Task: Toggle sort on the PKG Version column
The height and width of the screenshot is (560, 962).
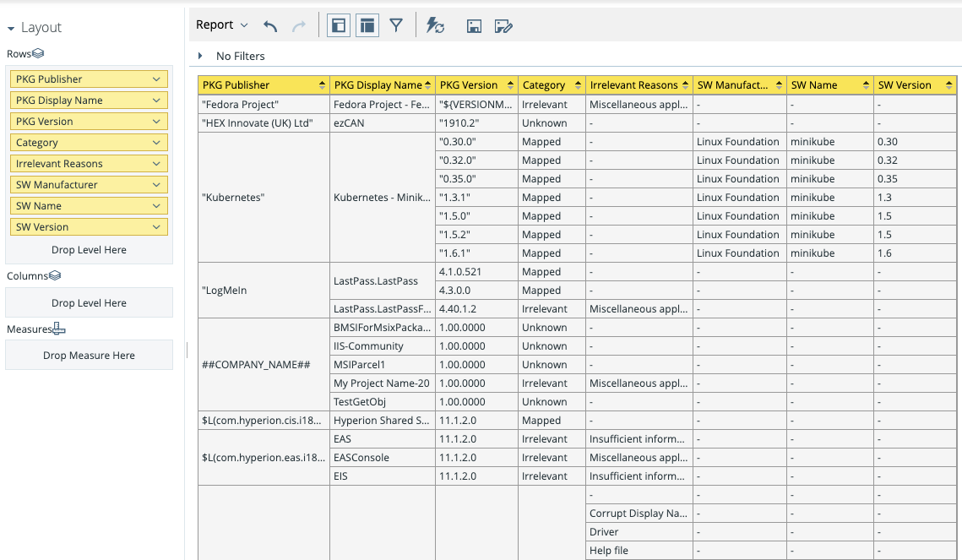Action: point(510,84)
